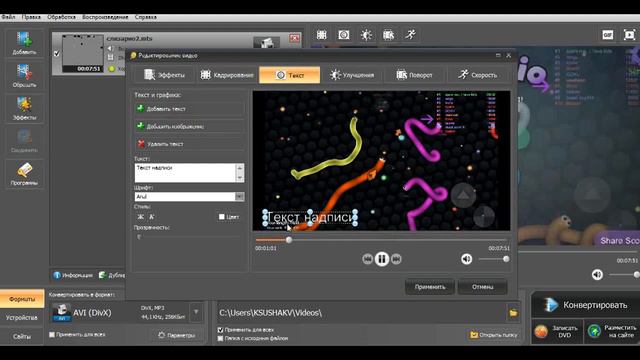Mute the dialog preview speaker icon
Image resolution: width=640 pixels, height=360 pixels.
click(466, 259)
